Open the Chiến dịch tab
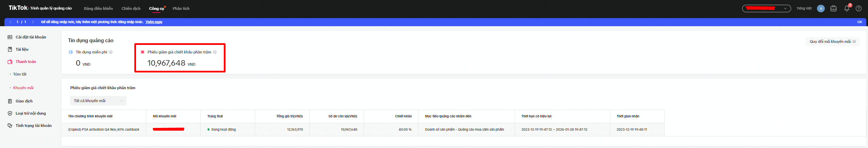 point(131,9)
